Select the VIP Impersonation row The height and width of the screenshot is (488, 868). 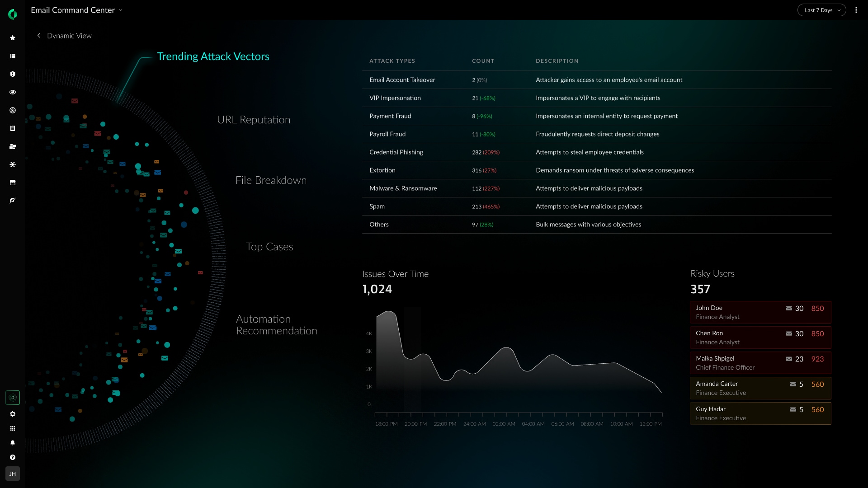tap(597, 98)
